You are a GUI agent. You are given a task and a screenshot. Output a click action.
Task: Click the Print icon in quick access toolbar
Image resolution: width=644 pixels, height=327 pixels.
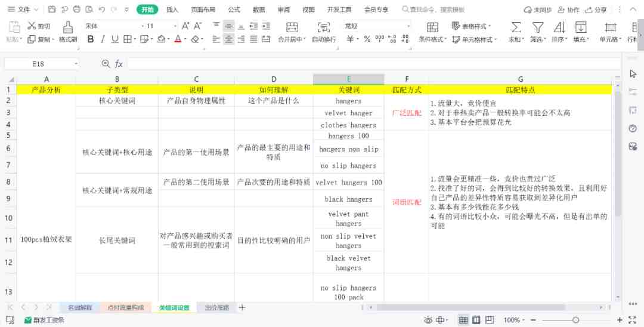[76, 9]
